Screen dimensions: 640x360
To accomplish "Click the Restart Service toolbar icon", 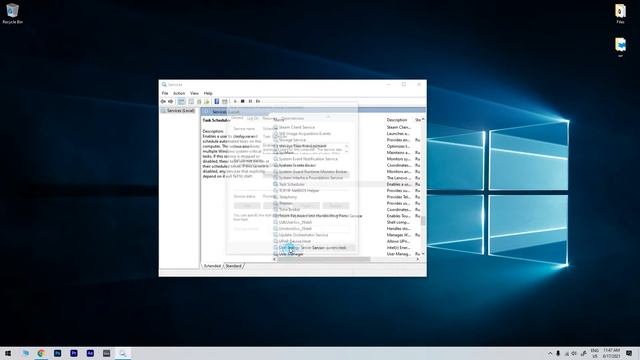I will [x=258, y=101].
